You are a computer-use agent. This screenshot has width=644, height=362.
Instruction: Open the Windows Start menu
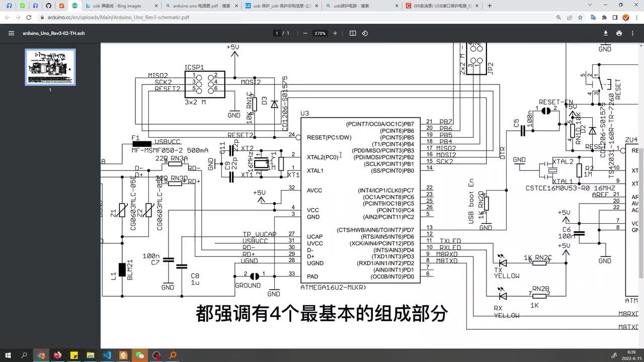pyautogui.click(x=9, y=355)
